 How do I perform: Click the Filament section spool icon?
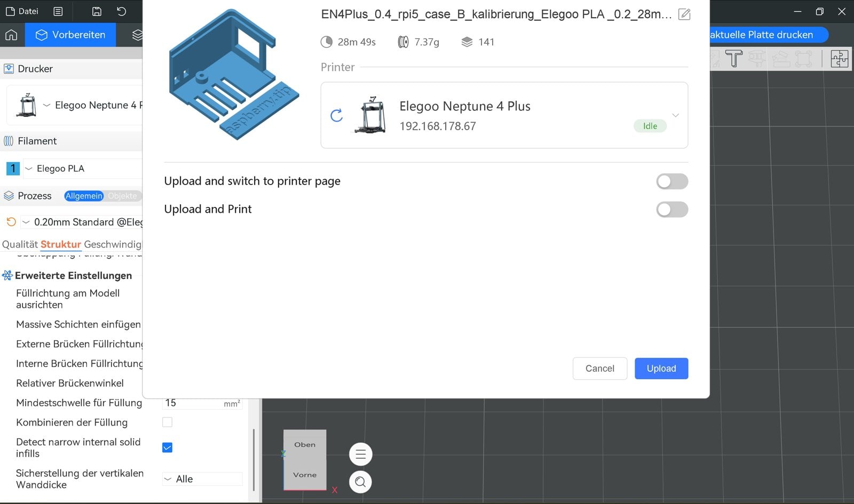click(9, 141)
